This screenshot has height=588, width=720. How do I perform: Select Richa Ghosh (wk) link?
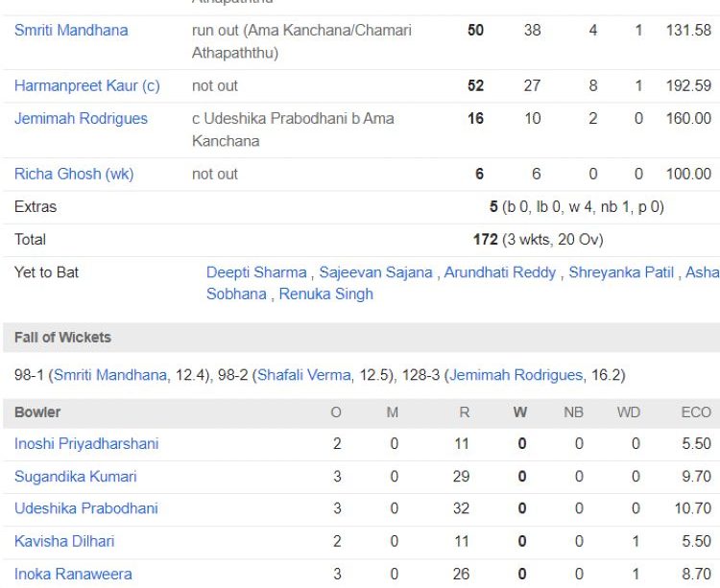pyautogui.click(x=74, y=175)
